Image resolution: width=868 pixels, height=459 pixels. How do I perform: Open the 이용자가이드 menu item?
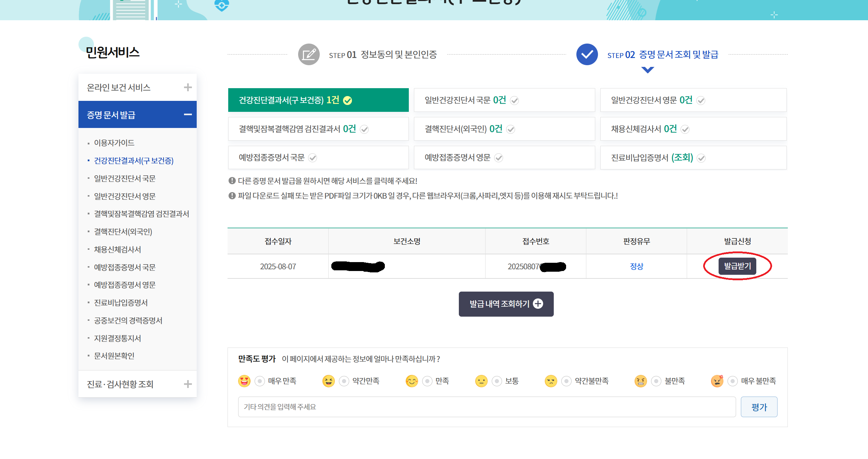tap(114, 143)
